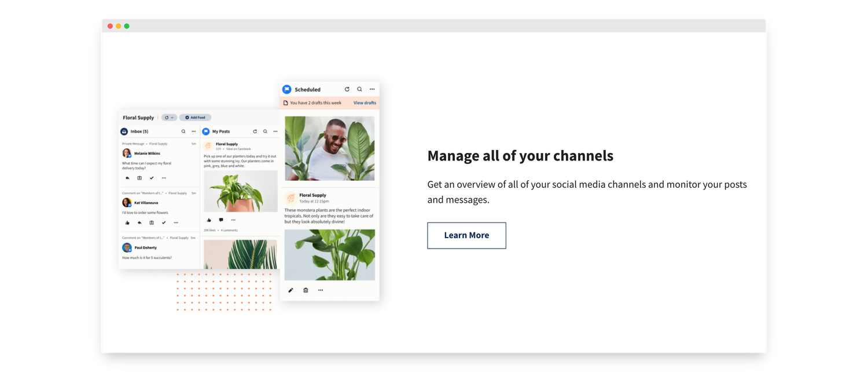Click the comment bubble icon under the planter post
The height and width of the screenshot is (372, 868).
(221, 220)
